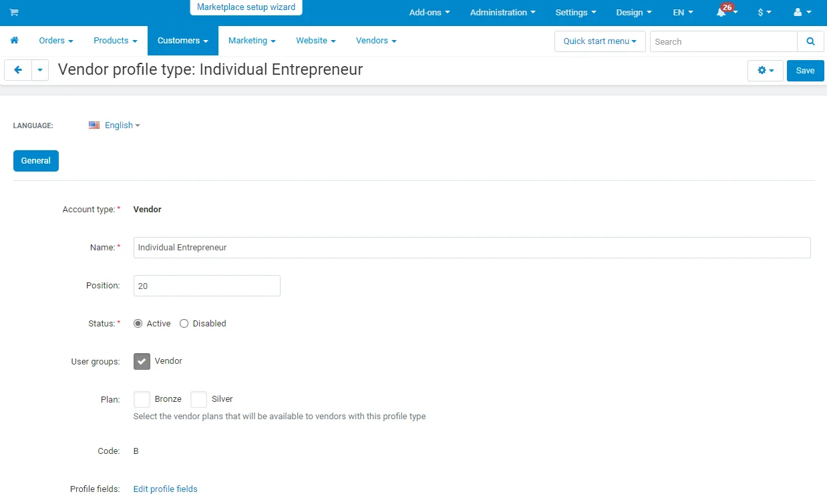Screen dimensions: 827x504
Task: Open the notifications bell with 26 badge
Action: (x=726, y=12)
